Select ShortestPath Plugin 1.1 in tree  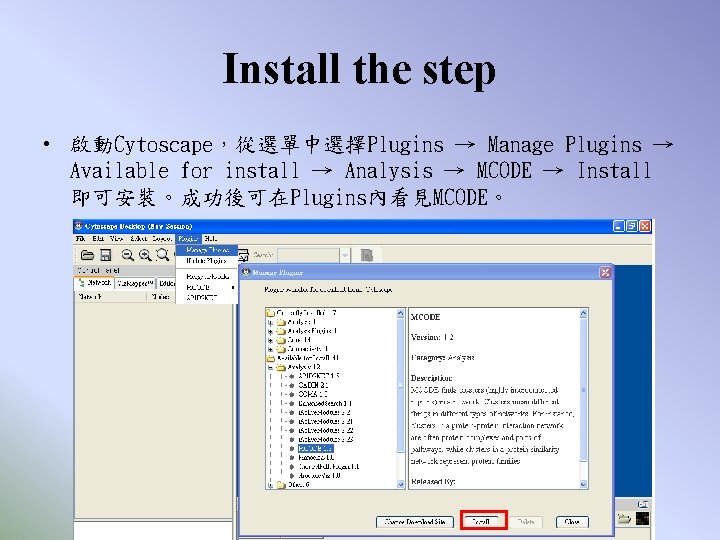[x=328, y=467]
